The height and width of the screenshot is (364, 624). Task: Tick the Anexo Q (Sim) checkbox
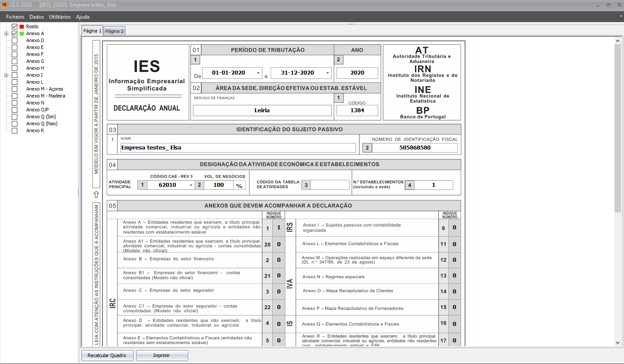(x=15, y=117)
